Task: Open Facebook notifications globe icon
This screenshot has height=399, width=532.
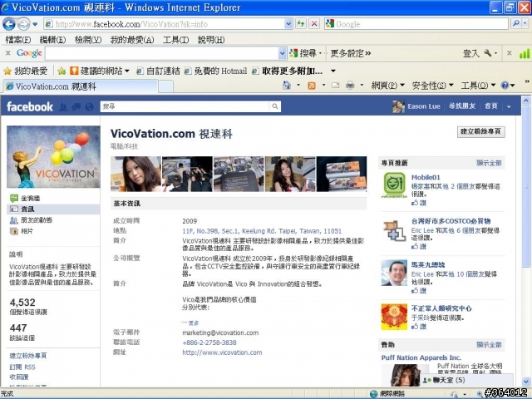Action: click(89, 107)
